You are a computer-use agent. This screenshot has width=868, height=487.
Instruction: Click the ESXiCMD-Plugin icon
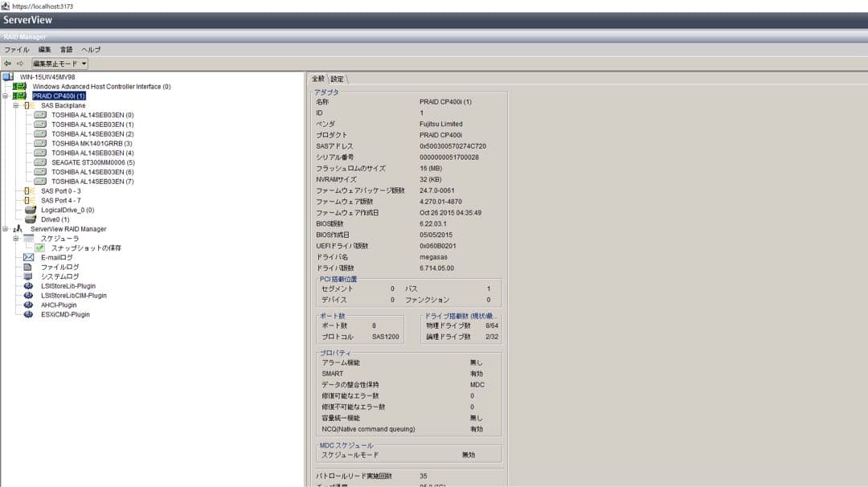[x=28, y=314]
